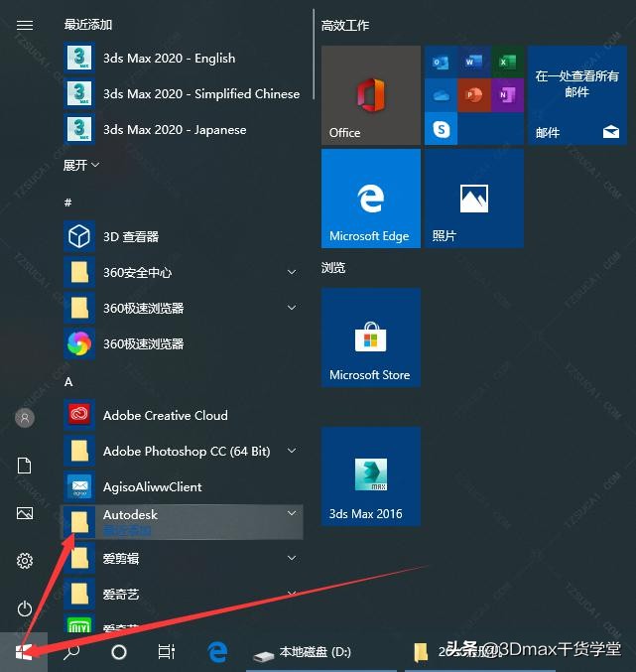This screenshot has width=636, height=672.
Task: Open taskbar search magnifier
Action: pyautogui.click(x=71, y=652)
